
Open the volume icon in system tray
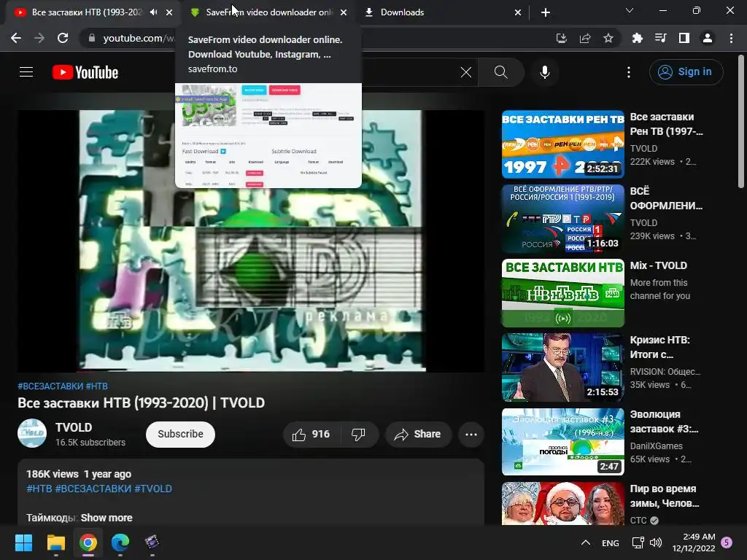pos(656,542)
